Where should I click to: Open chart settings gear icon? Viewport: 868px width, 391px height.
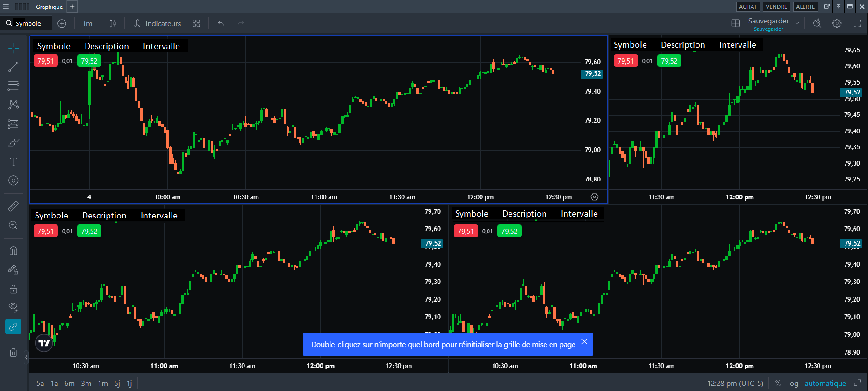[837, 23]
